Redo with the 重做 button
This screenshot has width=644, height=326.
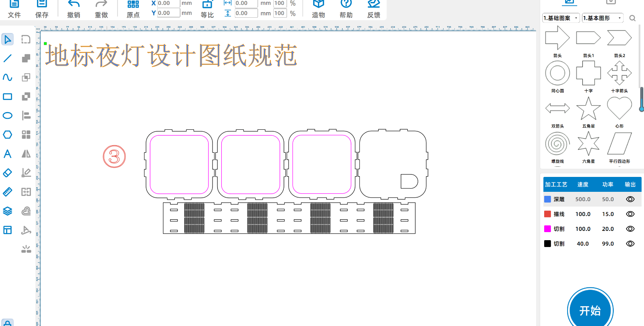(101, 9)
